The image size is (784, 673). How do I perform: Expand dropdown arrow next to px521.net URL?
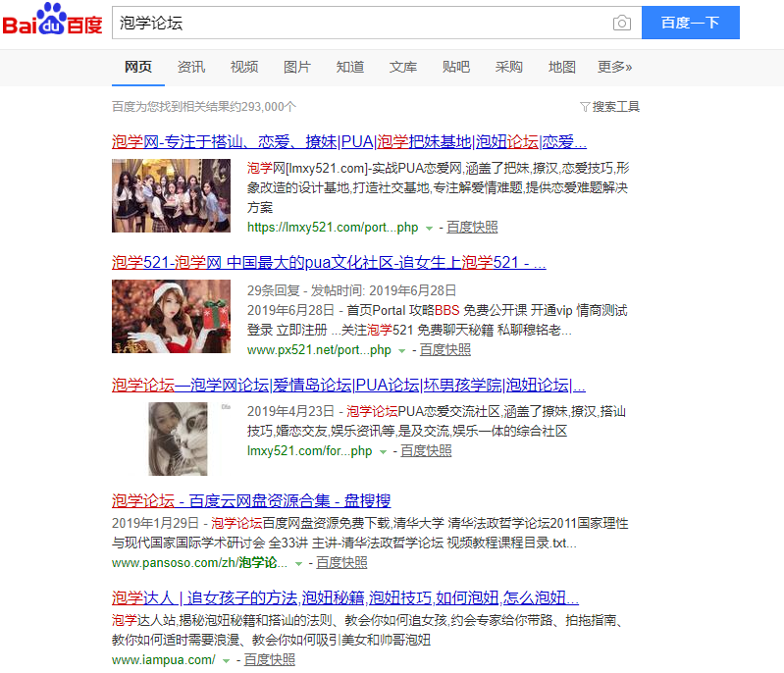(401, 351)
